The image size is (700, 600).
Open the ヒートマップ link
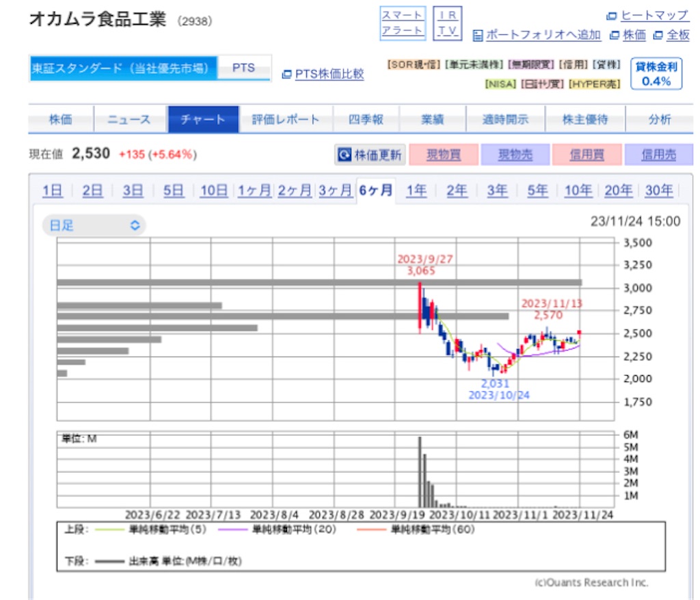pos(654,16)
